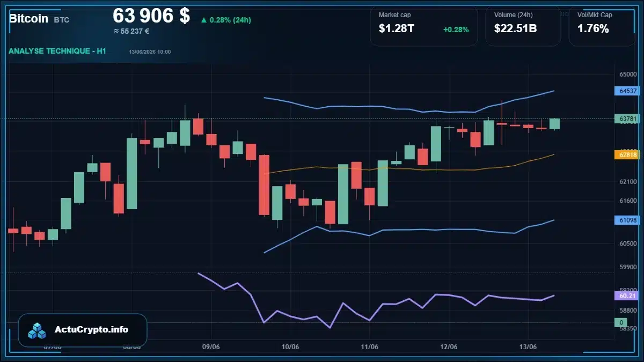Click the 60500 price axis label

click(x=628, y=243)
